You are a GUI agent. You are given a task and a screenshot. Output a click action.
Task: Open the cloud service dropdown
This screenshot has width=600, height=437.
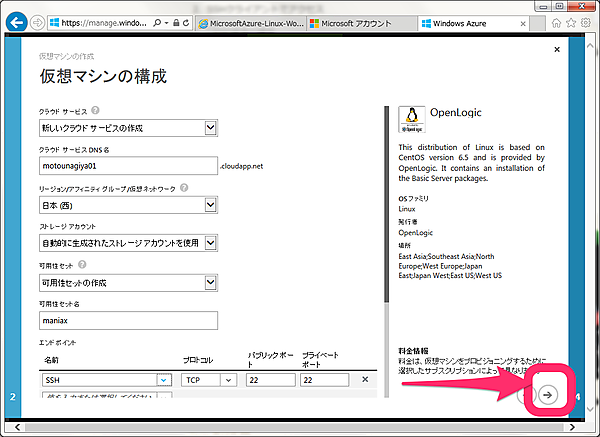(210, 127)
